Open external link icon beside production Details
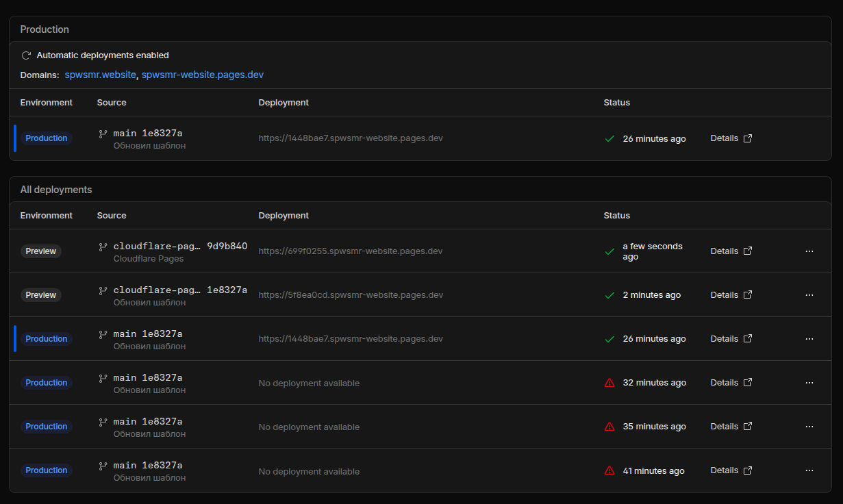843x504 pixels. point(748,138)
